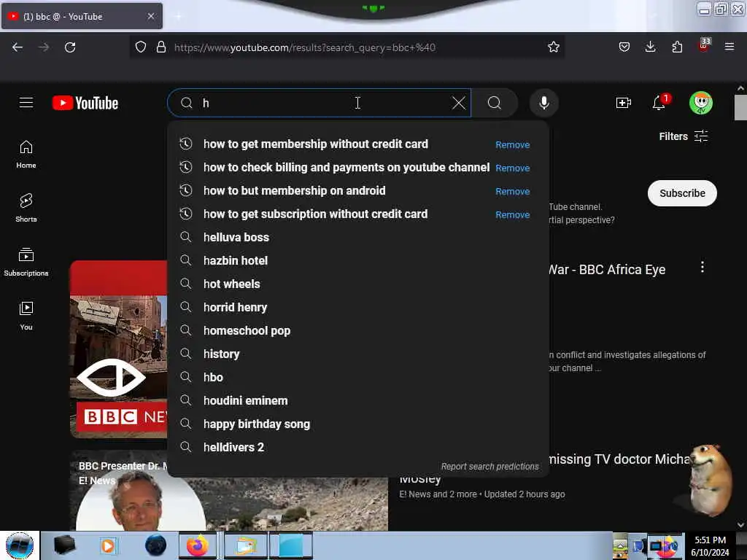Open the 'BBC Africa Eye' video title
Image resolution: width=747 pixels, height=560 pixels.
point(608,270)
